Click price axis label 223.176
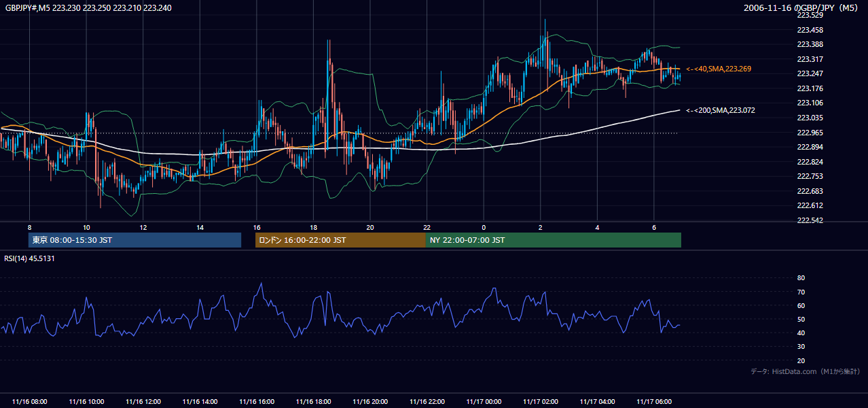868x408 pixels. (810, 88)
